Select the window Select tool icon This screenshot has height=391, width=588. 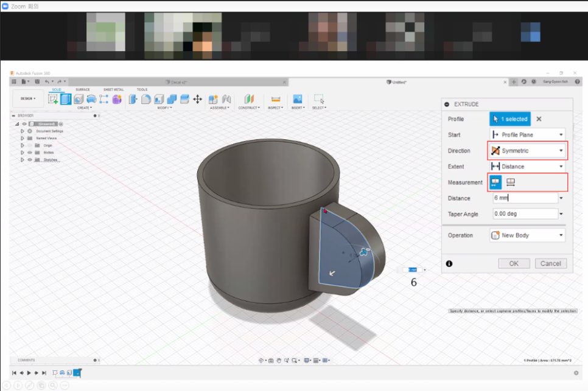[x=319, y=99]
